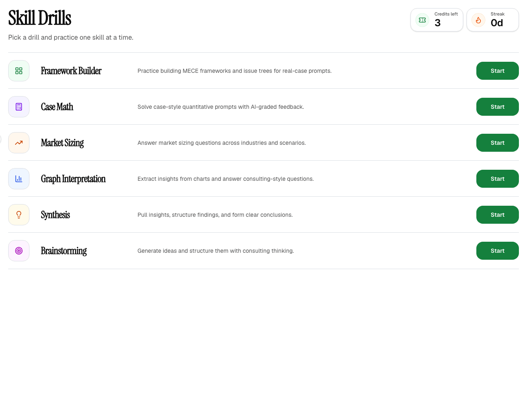Click the Brainstorming target icon
Viewport: 532px width, 409px height.
pos(19,251)
